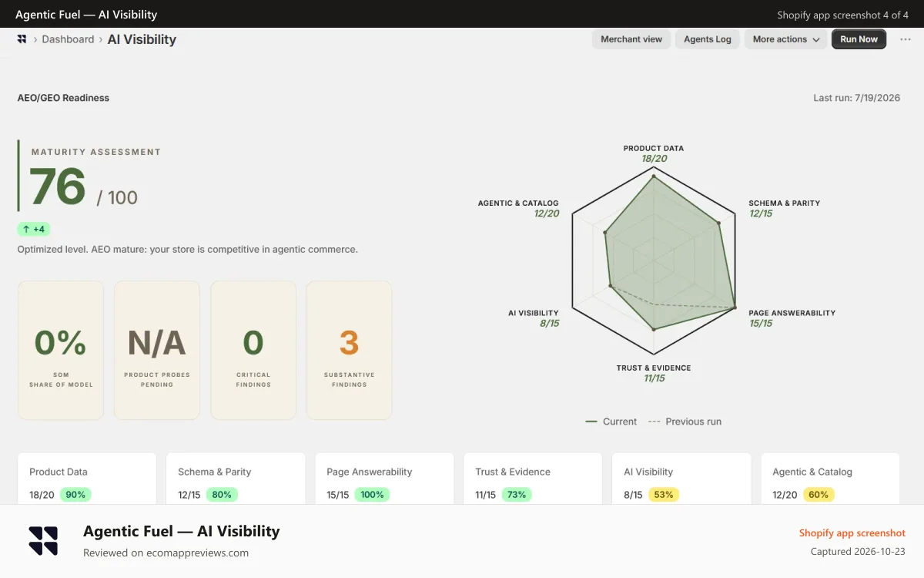Click the 8/15 radar value for AI Visibility
The height and width of the screenshot is (578, 924).
click(549, 324)
